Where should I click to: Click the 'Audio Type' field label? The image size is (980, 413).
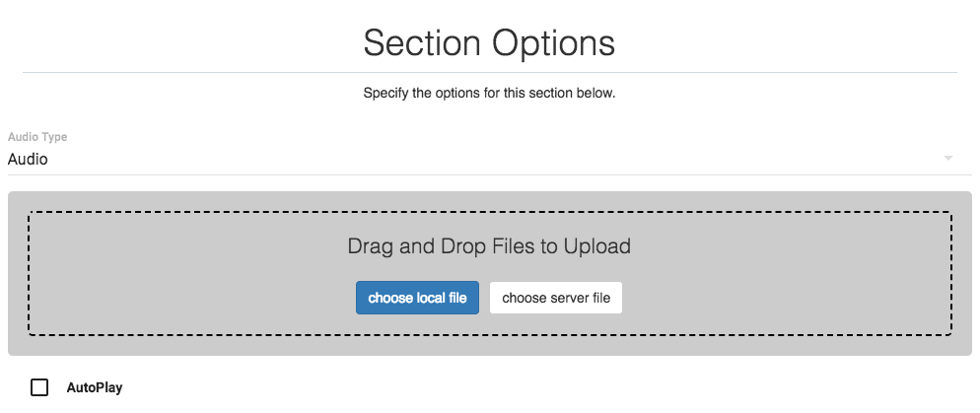click(x=37, y=137)
